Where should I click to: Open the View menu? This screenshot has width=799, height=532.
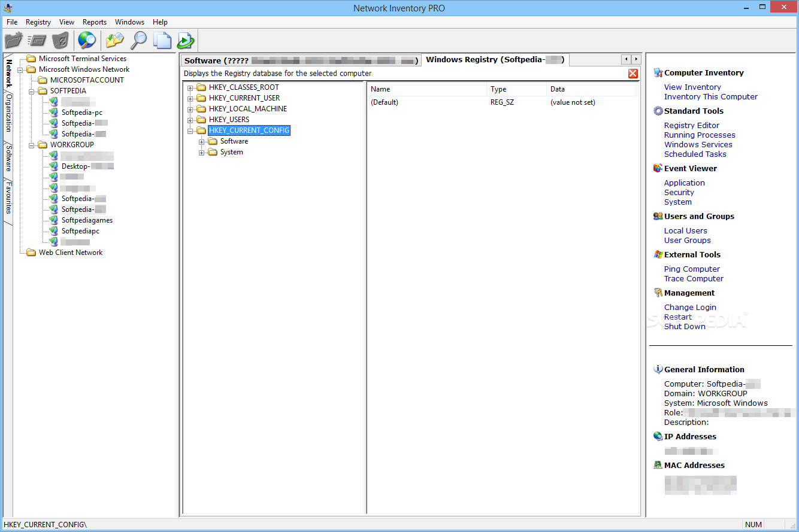pos(67,22)
